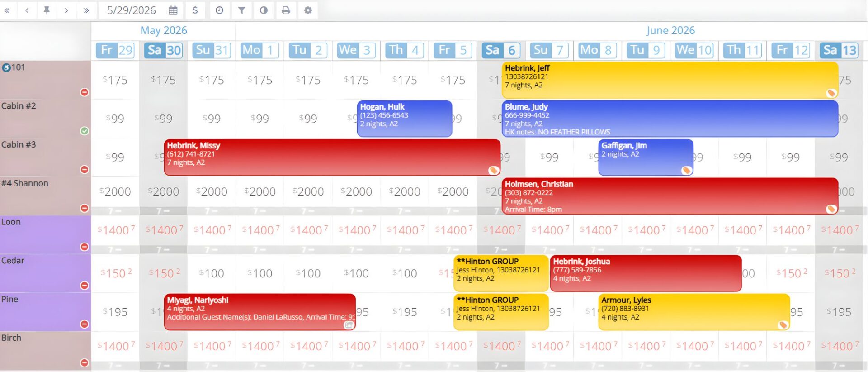The image size is (868, 372).
Task: Print the calendar with the printer icon
Action: [286, 10]
